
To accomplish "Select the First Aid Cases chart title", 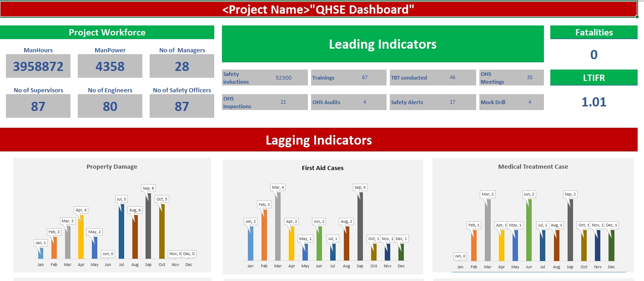I will (x=322, y=168).
